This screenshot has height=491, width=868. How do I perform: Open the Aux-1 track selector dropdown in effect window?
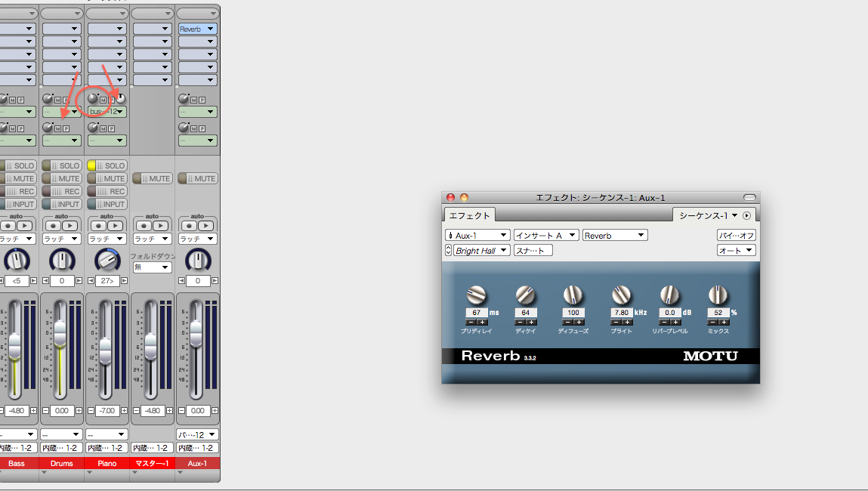(x=477, y=235)
